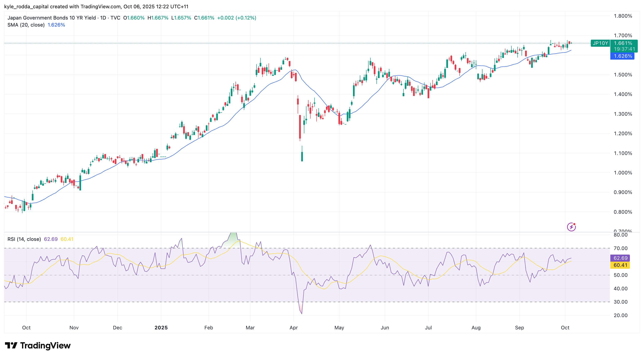
Task: Click the SMA value 1.626% in legend
Action: [x=56, y=25]
